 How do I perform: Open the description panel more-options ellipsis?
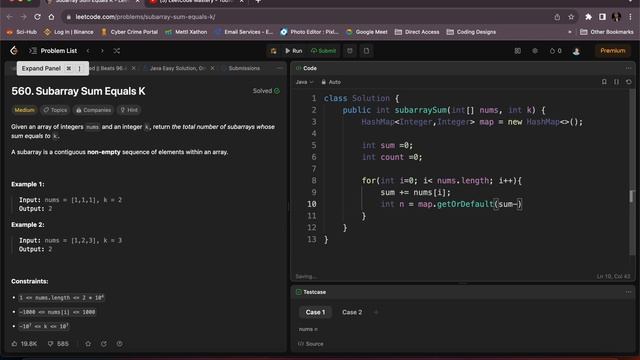click(279, 68)
